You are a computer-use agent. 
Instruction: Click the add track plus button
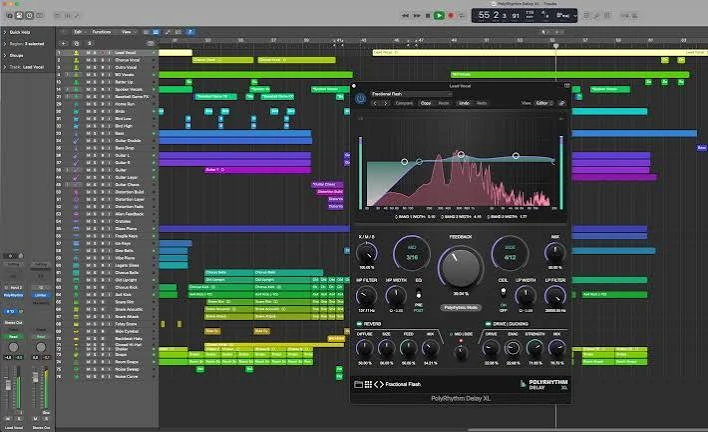point(64,43)
